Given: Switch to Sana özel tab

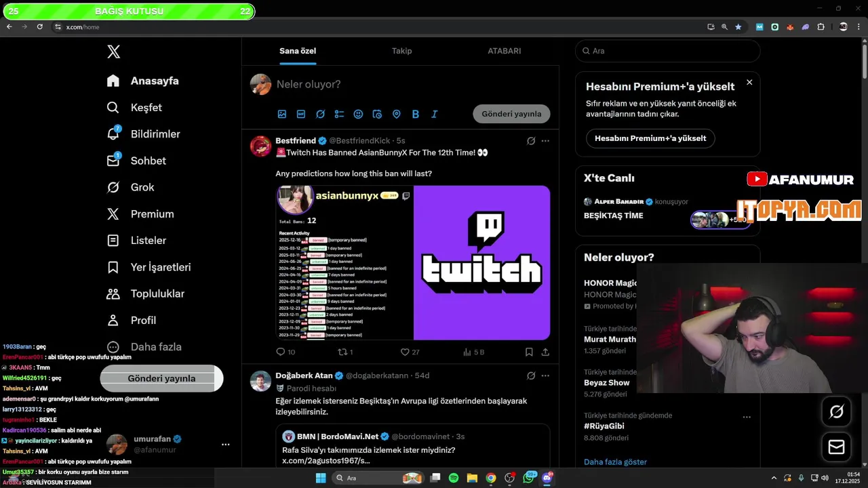Looking at the screenshot, I should (298, 51).
